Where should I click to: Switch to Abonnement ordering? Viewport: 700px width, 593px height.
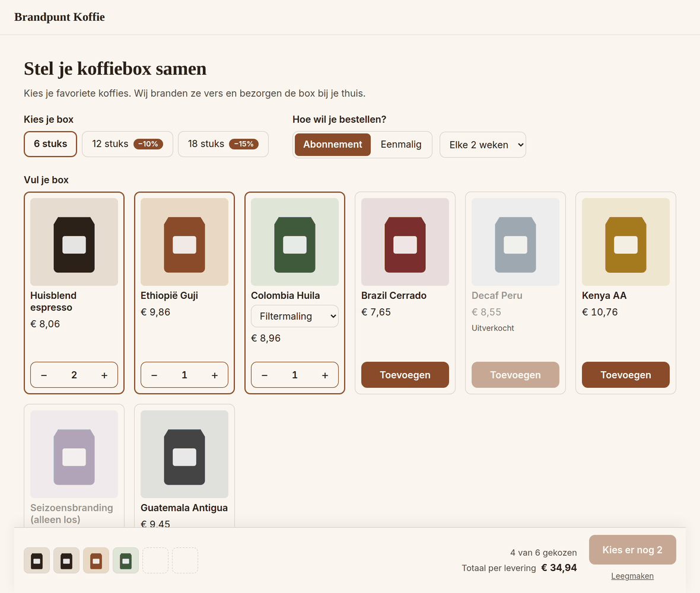(x=333, y=145)
